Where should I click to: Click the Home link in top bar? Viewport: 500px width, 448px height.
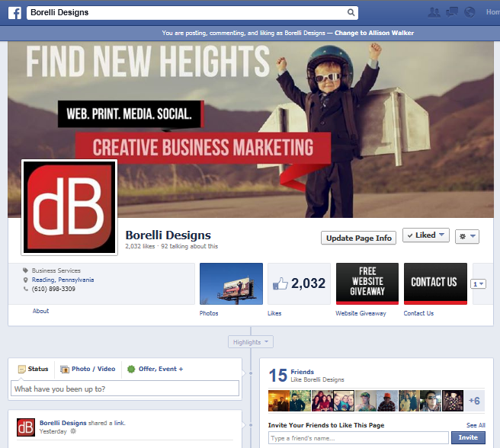tap(492, 12)
